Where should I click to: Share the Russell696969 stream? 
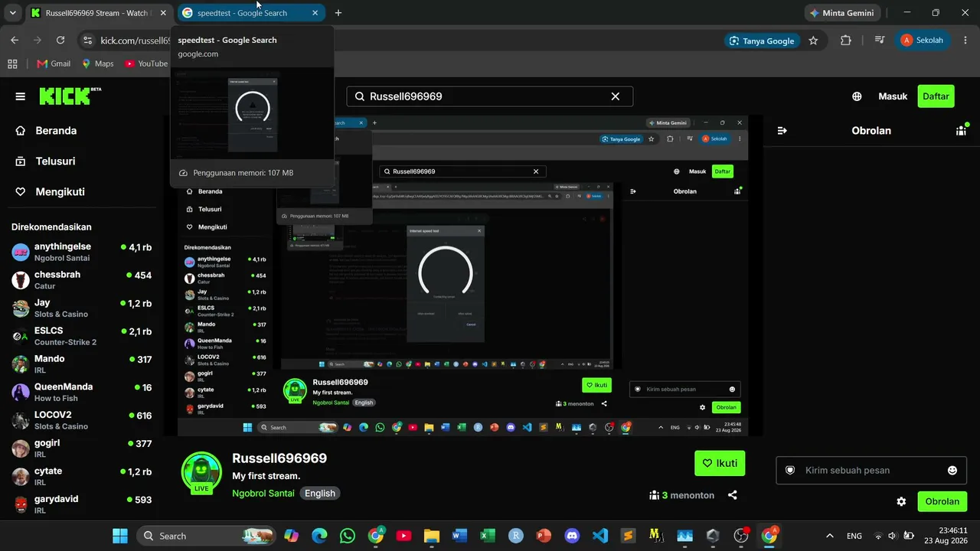(x=732, y=495)
